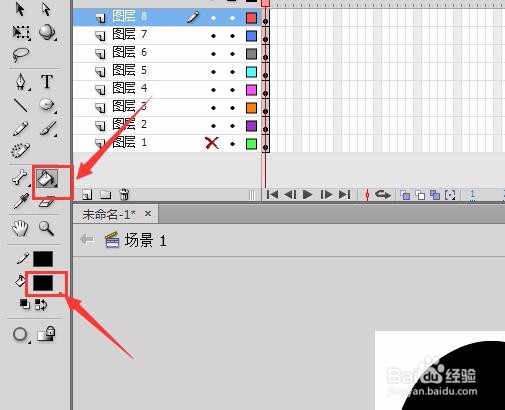Hide the 图层 5 layer
Viewport: 505px width, 410px height.
click(x=213, y=72)
